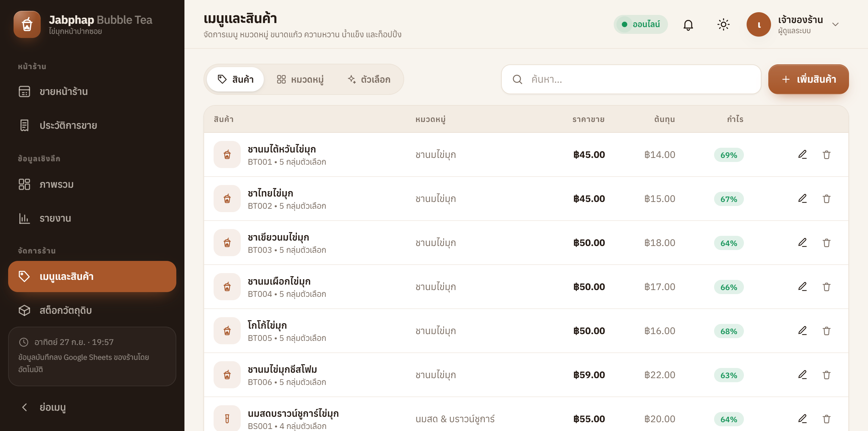Click the ออนไลน์ status badge
Image resolution: width=868 pixels, height=431 pixels.
point(640,24)
